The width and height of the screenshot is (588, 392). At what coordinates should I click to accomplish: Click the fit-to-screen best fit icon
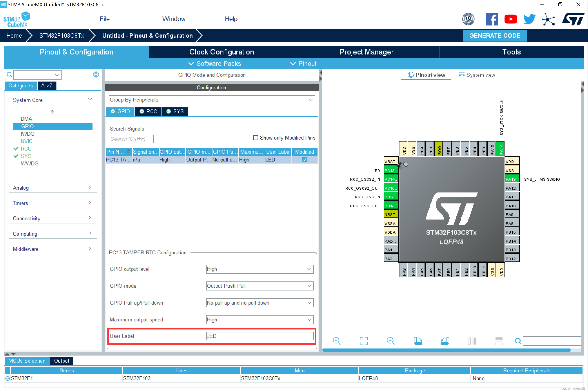tap(364, 341)
